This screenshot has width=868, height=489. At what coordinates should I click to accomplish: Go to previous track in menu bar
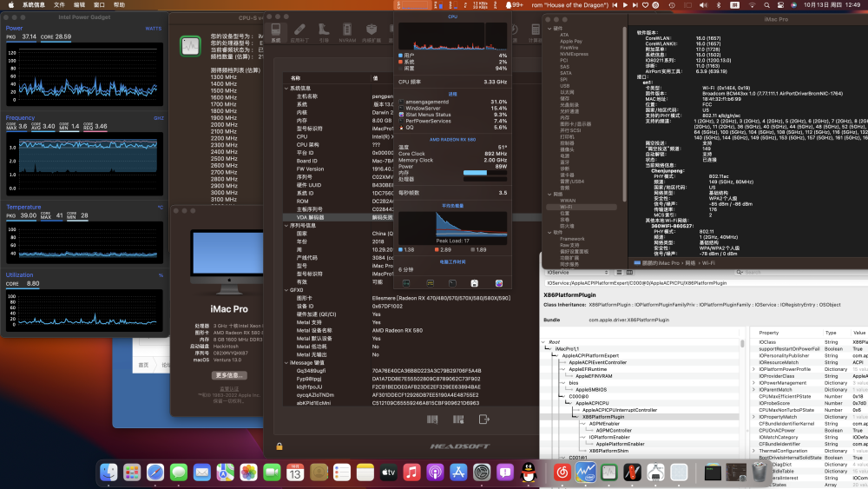(x=615, y=5)
